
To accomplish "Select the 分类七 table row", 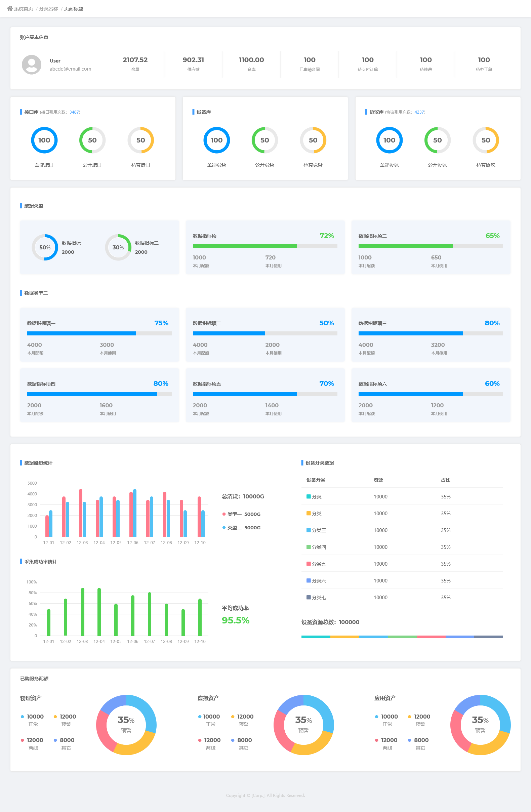I will point(402,597).
